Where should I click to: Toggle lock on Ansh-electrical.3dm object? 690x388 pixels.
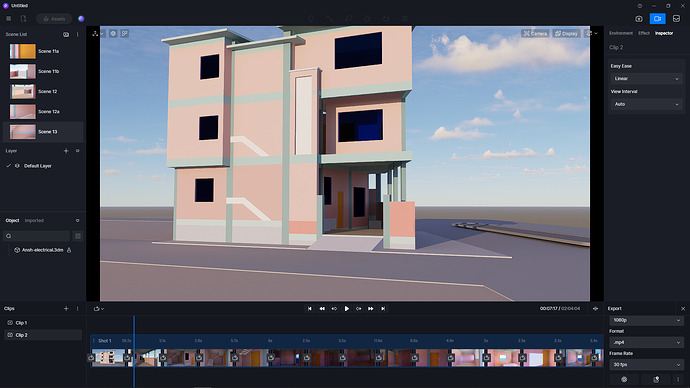(x=69, y=250)
